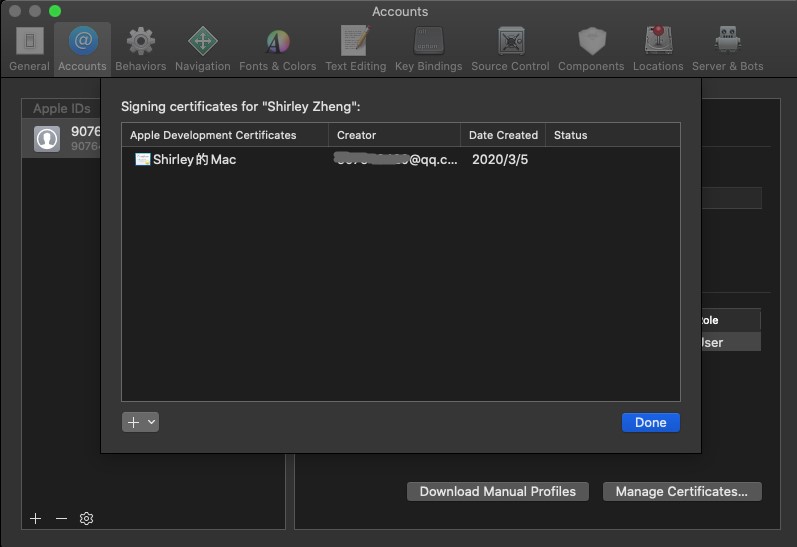Screen dimensions: 797x547
Task: Open the Navigation preferences pane
Action: [203, 49]
